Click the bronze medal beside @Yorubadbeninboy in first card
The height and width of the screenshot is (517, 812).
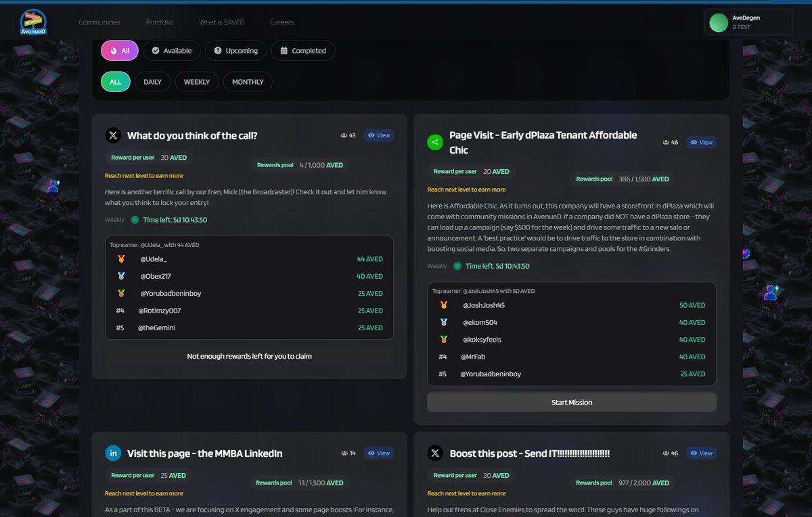121,294
